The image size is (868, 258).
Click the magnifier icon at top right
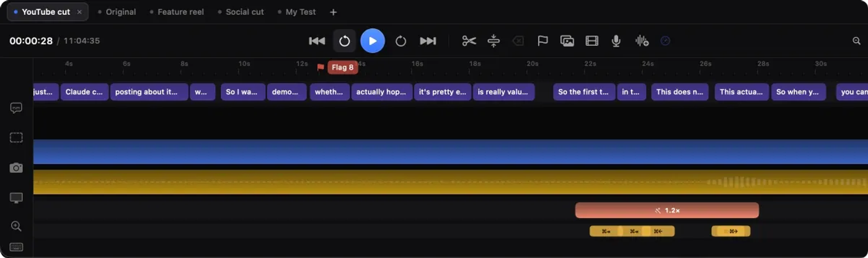(857, 41)
